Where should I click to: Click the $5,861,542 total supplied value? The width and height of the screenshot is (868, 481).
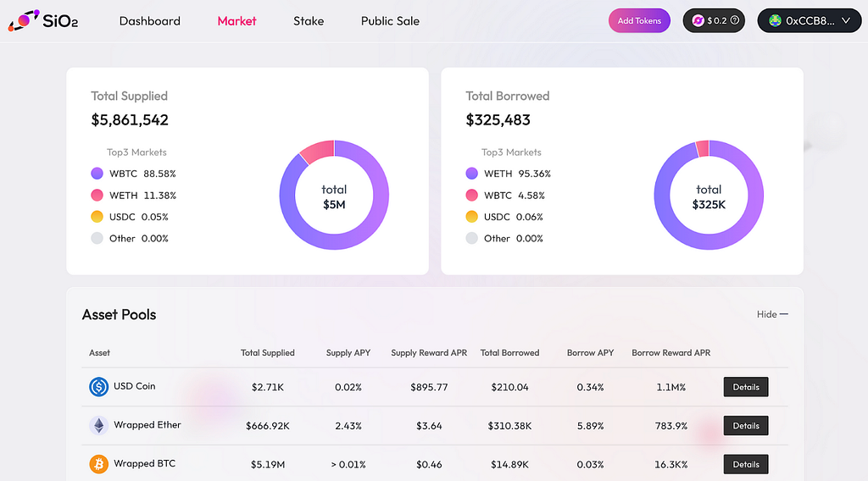tap(130, 120)
